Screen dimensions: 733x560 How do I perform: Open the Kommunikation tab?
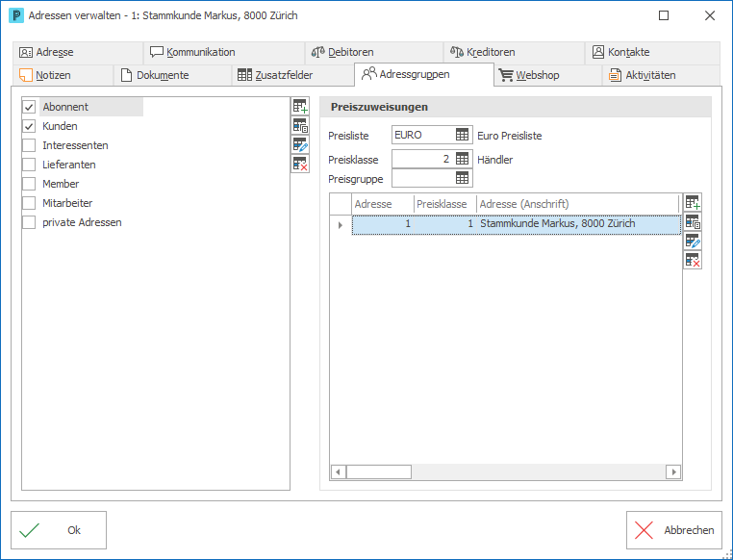pyautogui.click(x=224, y=52)
